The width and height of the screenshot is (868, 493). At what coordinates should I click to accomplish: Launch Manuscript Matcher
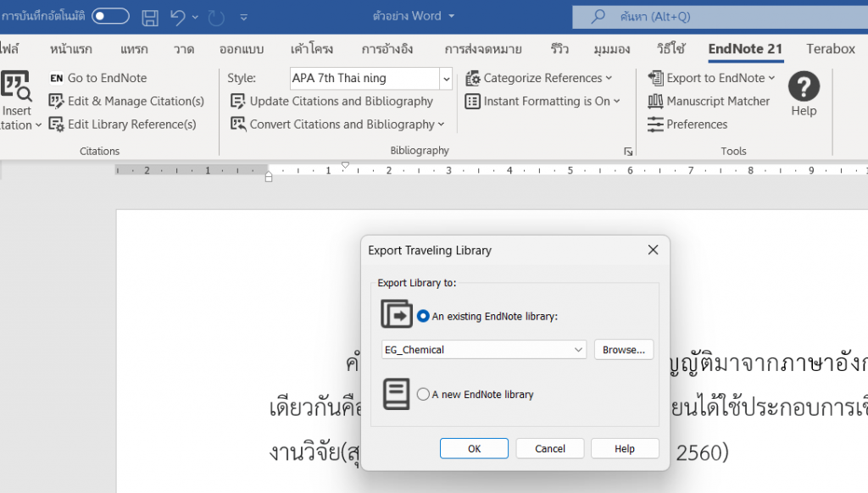pyautogui.click(x=709, y=102)
